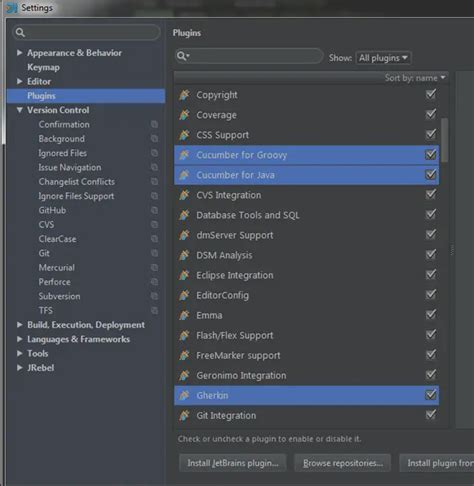This screenshot has height=486, width=474.
Task: Expand the Editor settings section
Action: click(x=20, y=81)
